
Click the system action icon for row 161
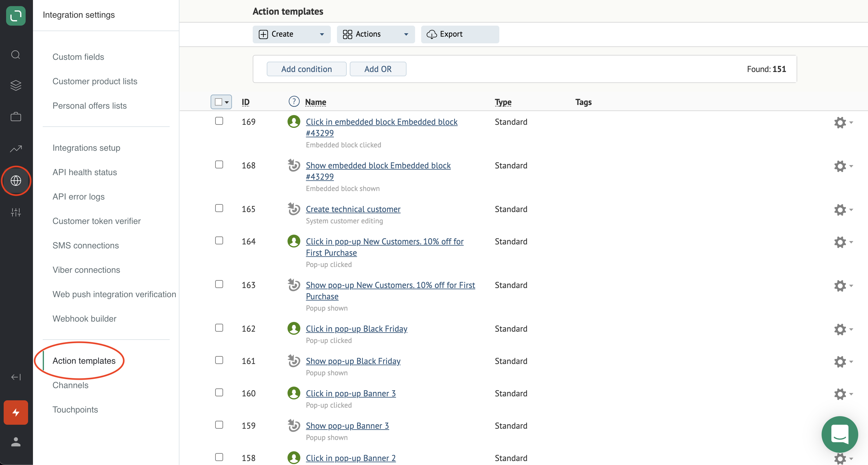tap(294, 361)
